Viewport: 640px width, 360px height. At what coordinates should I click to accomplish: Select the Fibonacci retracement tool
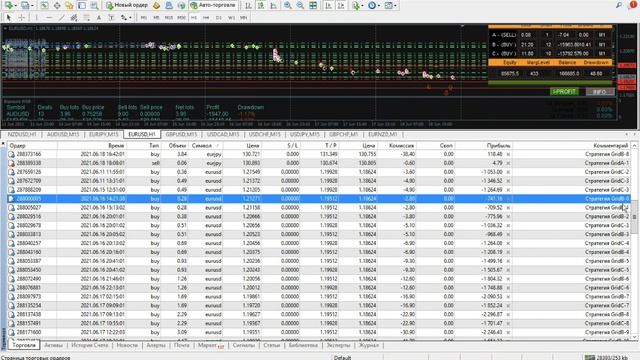[x=87, y=18]
